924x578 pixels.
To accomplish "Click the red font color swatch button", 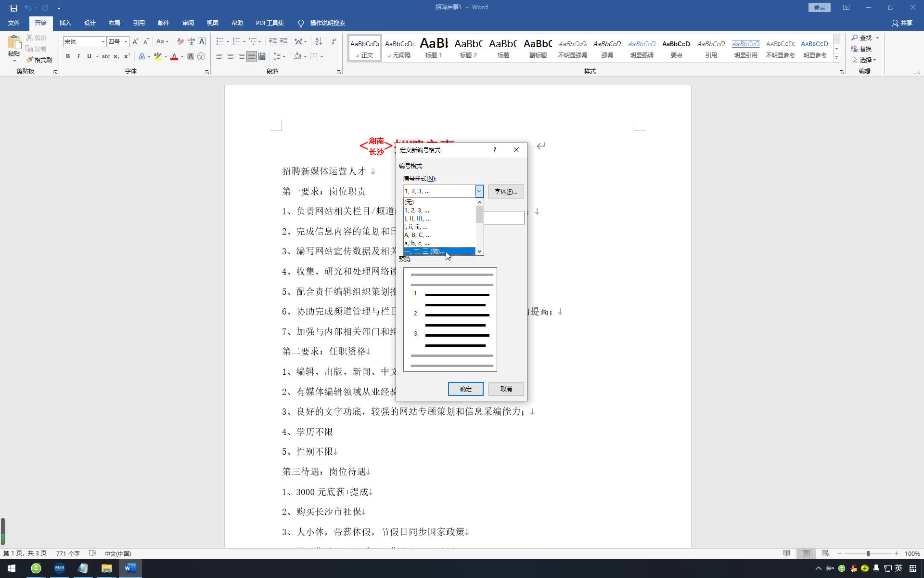I will [174, 56].
